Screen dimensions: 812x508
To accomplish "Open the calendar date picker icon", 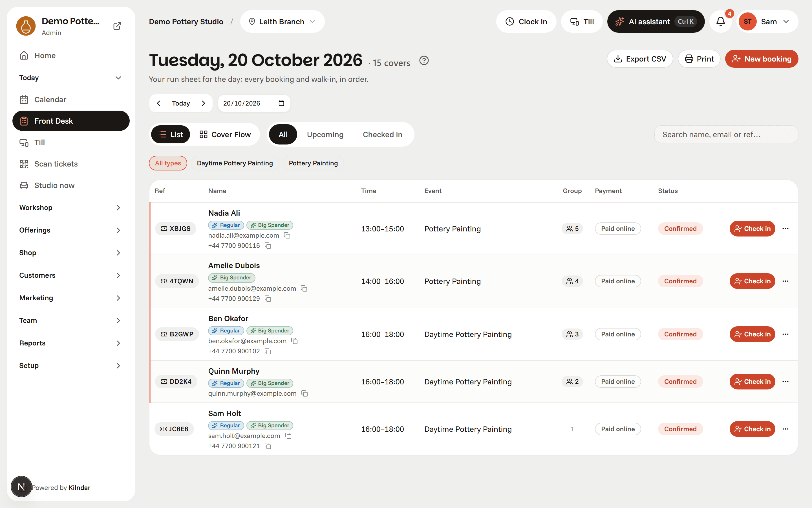I will pos(281,103).
